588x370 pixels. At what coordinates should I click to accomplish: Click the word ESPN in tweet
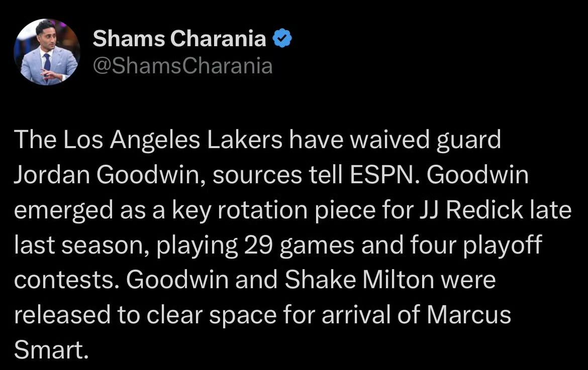[x=385, y=175]
